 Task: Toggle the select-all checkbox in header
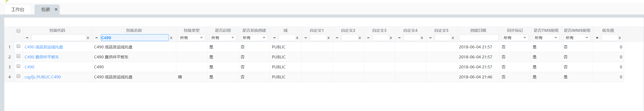click(18, 31)
